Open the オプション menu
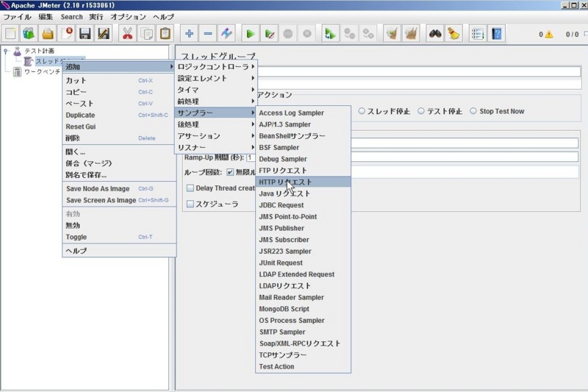The width and height of the screenshot is (588, 392). point(128,17)
